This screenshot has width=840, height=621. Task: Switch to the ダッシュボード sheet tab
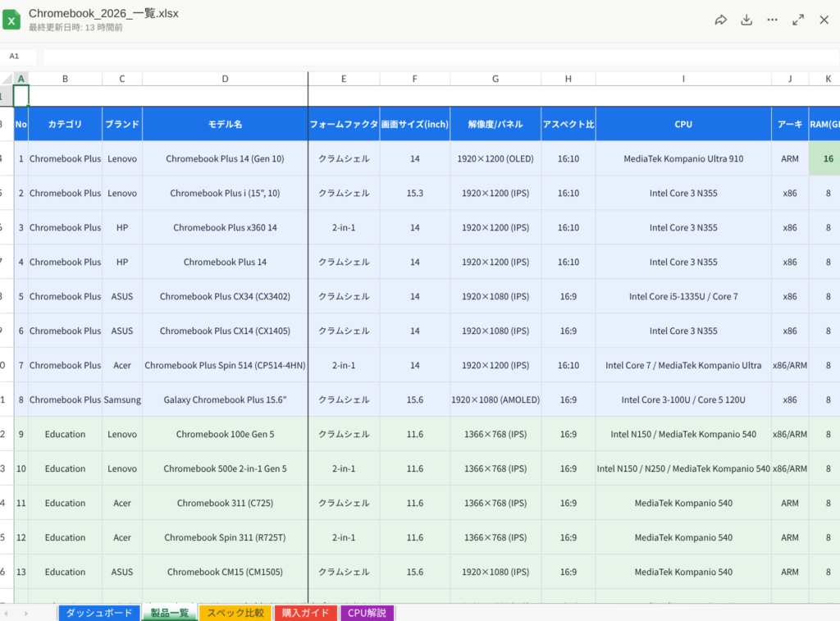98,613
